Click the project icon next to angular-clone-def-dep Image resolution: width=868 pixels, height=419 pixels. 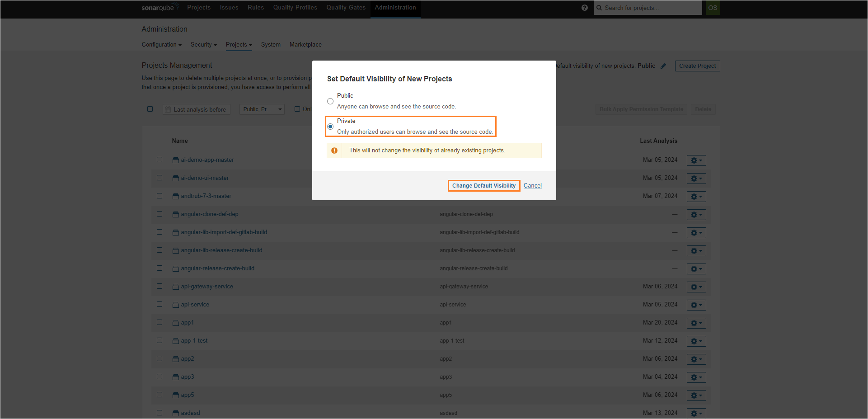point(175,214)
